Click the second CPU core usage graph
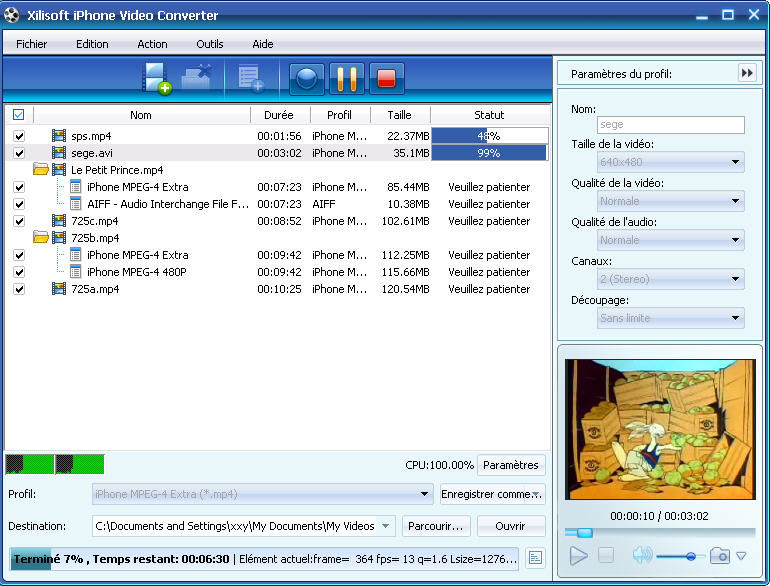The width and height of the screenshot is (770, 586). (80, 464)
